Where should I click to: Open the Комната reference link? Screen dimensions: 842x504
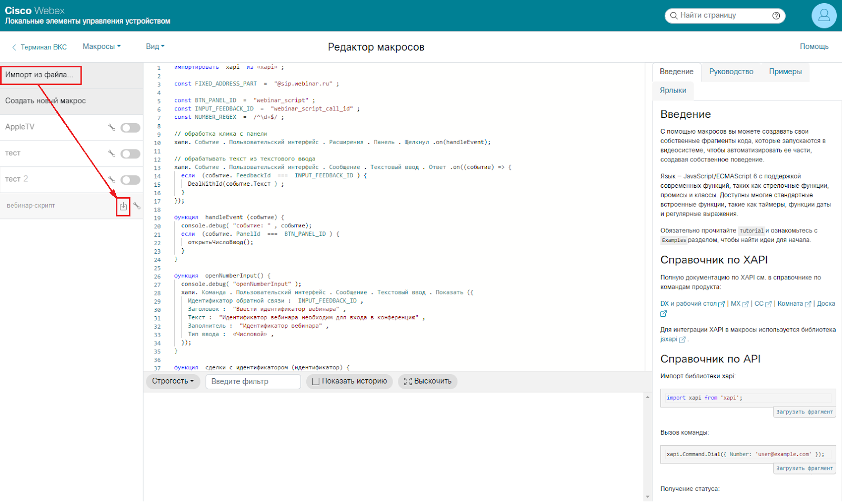pyautogui.click(x=794, y=304)
